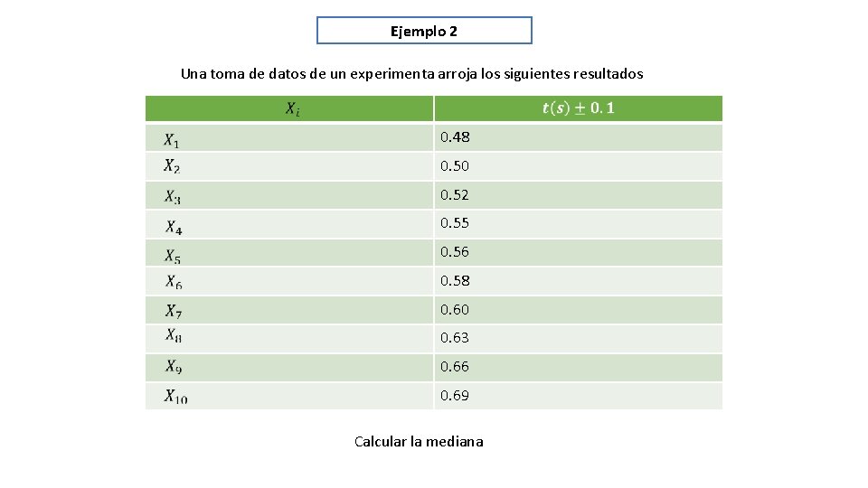Select the X4 row label

coord(174,226)
